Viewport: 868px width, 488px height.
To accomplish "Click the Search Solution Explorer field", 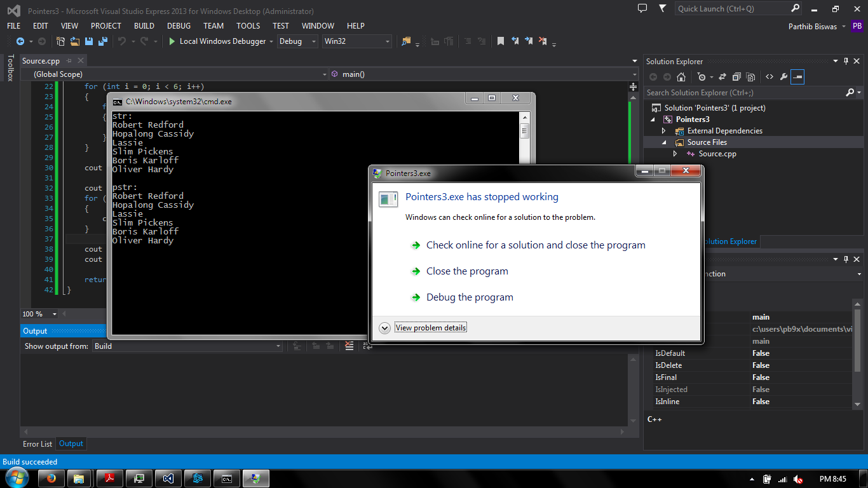I will (745, 93).
